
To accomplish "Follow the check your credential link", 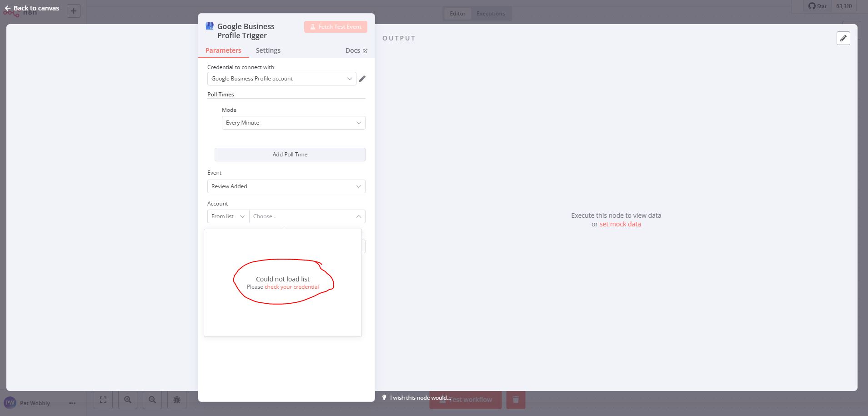I will click(291, 287).
